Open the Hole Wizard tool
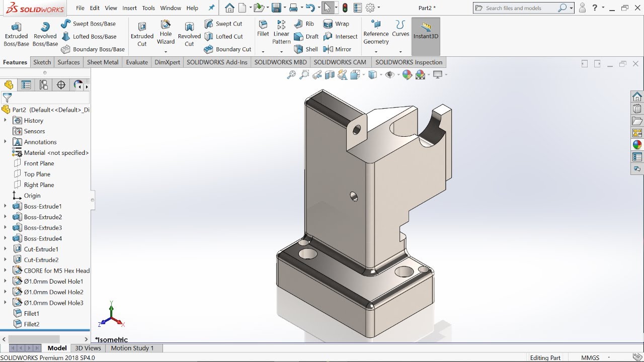 pos(166,33)
